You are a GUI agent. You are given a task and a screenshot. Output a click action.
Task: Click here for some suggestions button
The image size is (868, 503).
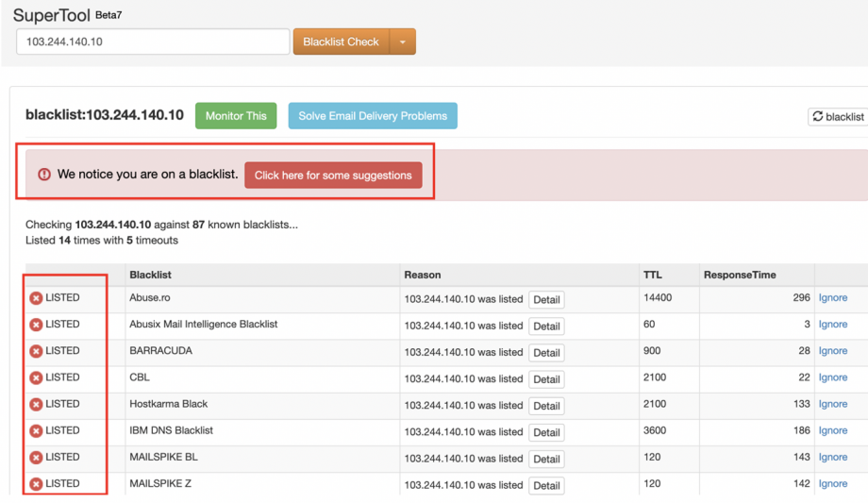tap(333, 176)
